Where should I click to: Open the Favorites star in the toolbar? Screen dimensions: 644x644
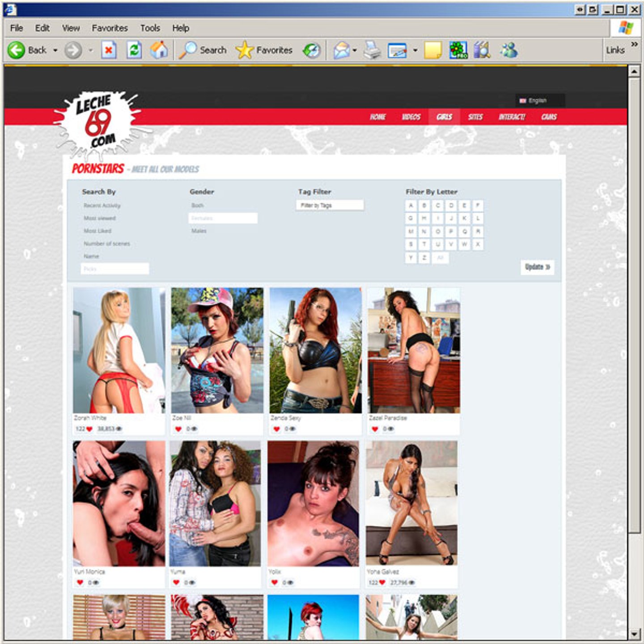[x=264, y=50]
